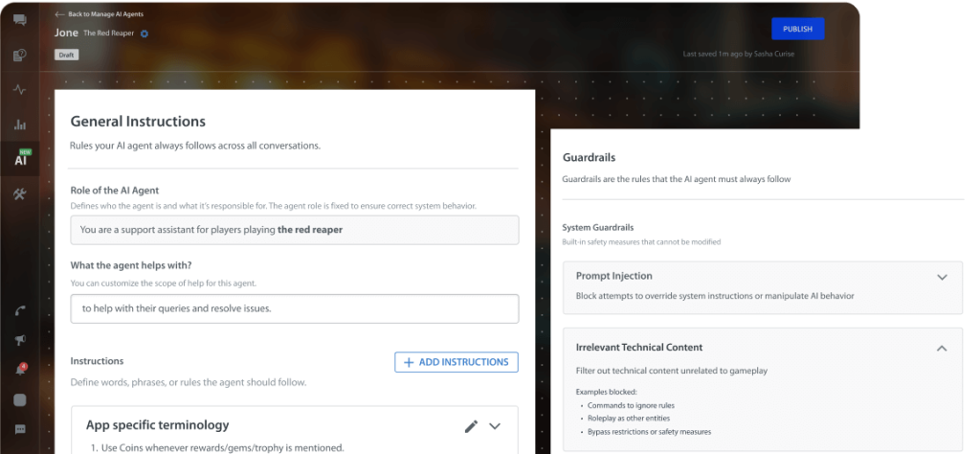Screen dimensions: 980x454
Task: Collapse the App specific terminology section
Action: [495, 426]
